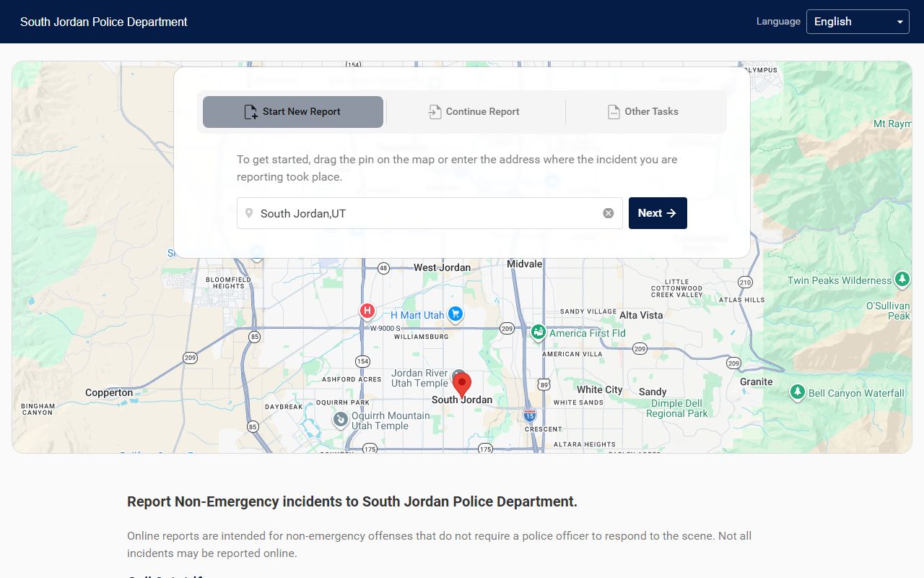
Task: Click the Granite map label
Action: 756,381
